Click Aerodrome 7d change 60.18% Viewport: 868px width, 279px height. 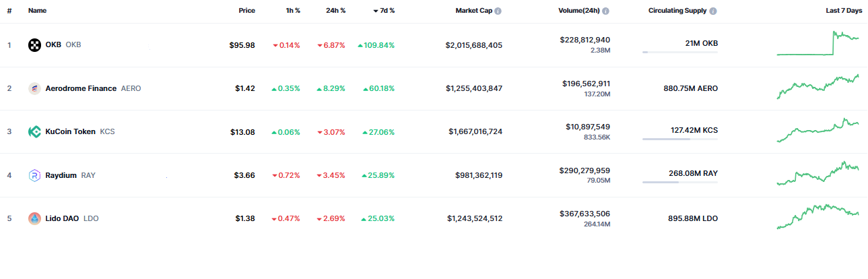(x=379, y=88)
